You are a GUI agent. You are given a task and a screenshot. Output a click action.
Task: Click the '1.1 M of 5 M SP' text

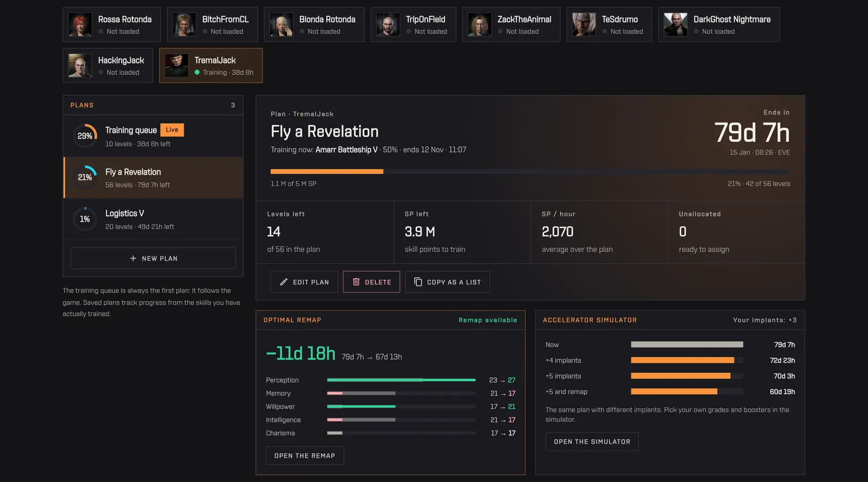293,184
